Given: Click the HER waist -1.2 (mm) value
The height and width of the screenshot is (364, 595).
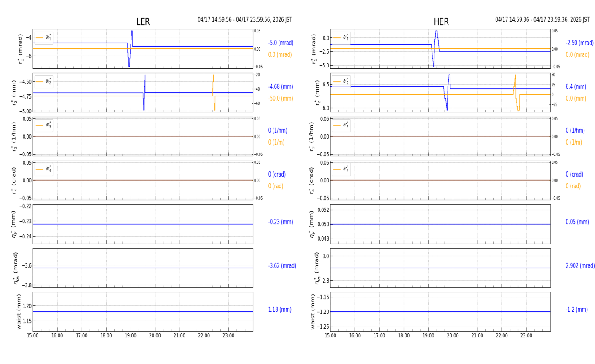Looking at the screenshot, I should [576, 310].
